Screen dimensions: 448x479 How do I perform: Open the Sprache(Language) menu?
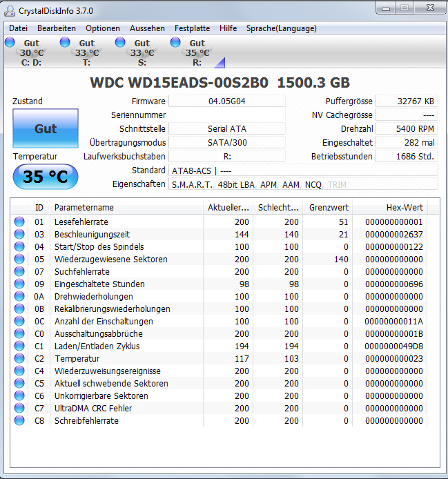[282, 28]
